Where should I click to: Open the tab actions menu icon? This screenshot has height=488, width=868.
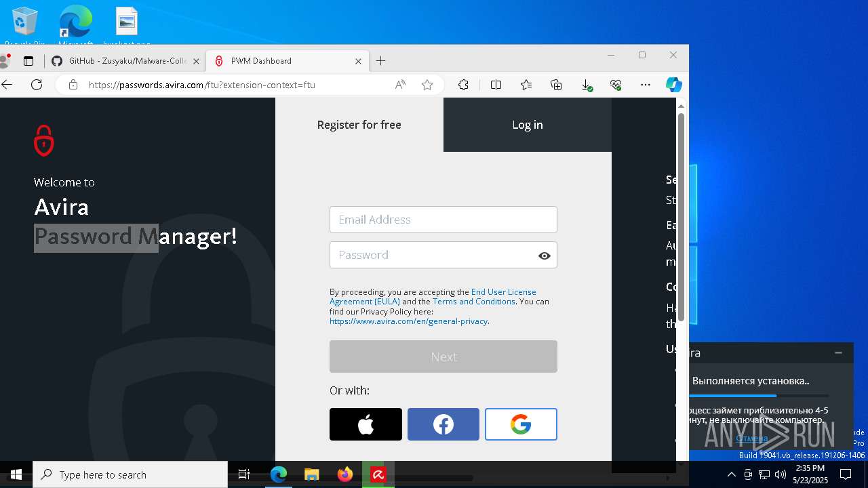pyautogui.click(x=28, y=61)
